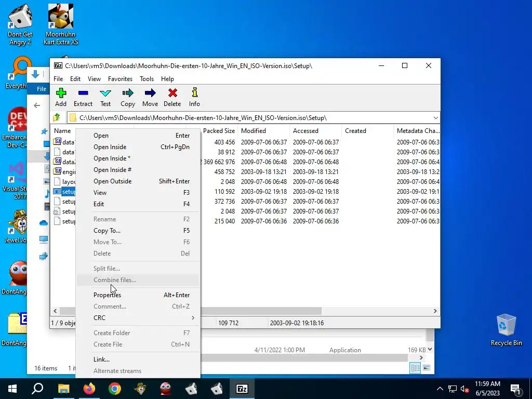Screen dimensions: 532x399
Task: Go up one folder with the arrow icon
Action: coord(57,117)
